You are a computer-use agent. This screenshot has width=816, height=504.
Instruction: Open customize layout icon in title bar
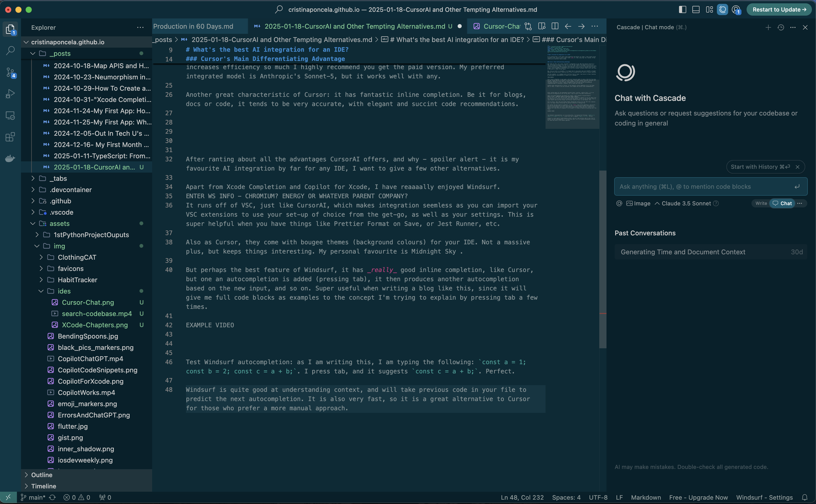pyautogui.click(x=709, y=9)
